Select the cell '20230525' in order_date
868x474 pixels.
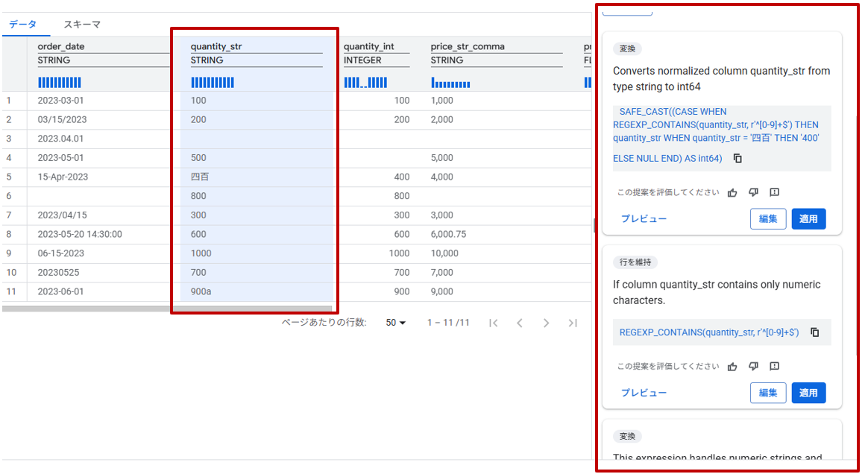click(58, 273)
